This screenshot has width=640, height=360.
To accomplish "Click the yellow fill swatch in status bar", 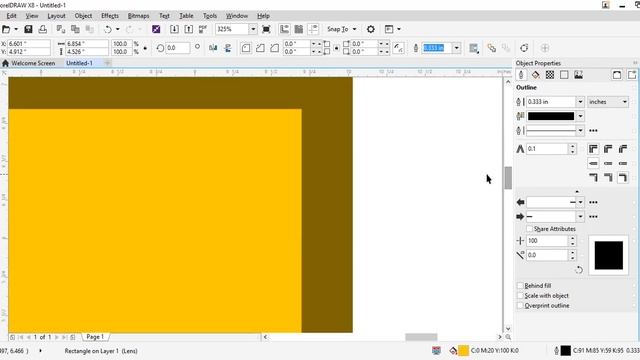I will 463,351.
